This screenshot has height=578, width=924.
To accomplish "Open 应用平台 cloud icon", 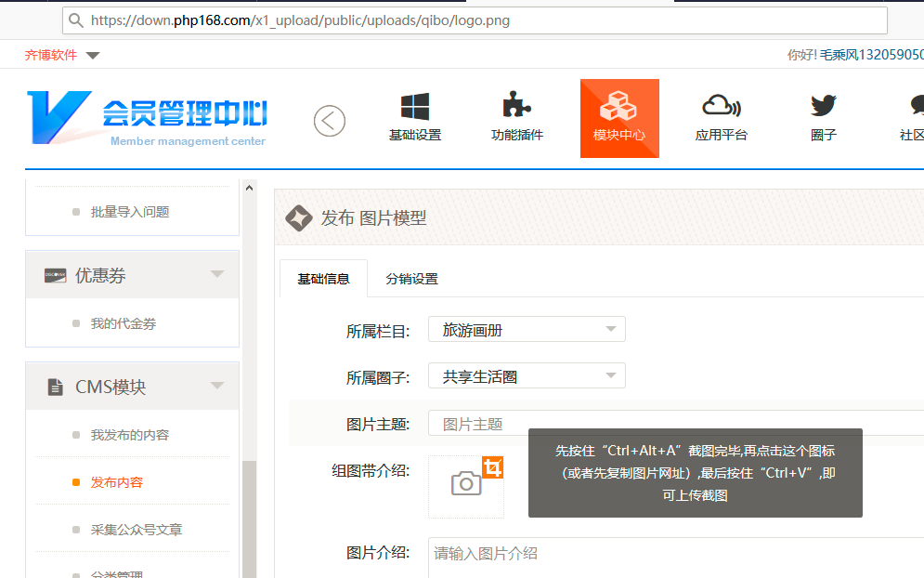I will click(x=721, y=106).
